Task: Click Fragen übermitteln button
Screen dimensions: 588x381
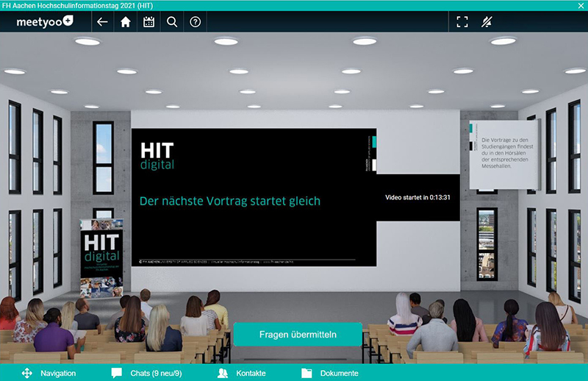Action: pos(298,335)
